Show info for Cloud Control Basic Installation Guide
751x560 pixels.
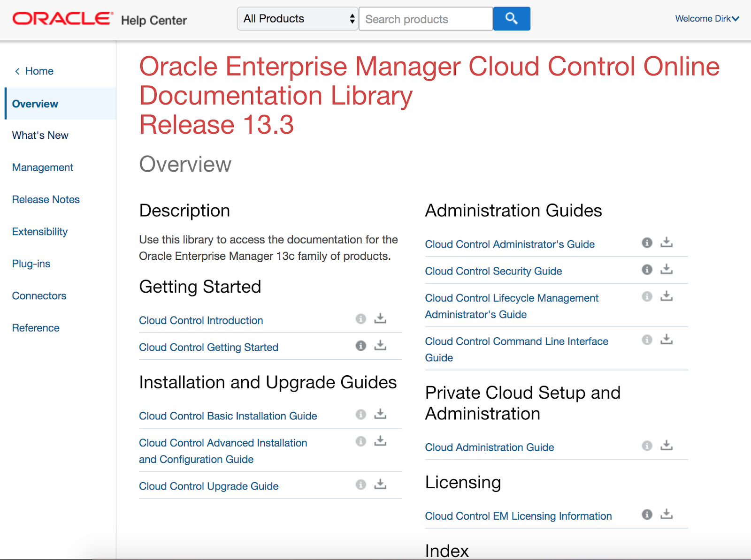click(360, 414)
